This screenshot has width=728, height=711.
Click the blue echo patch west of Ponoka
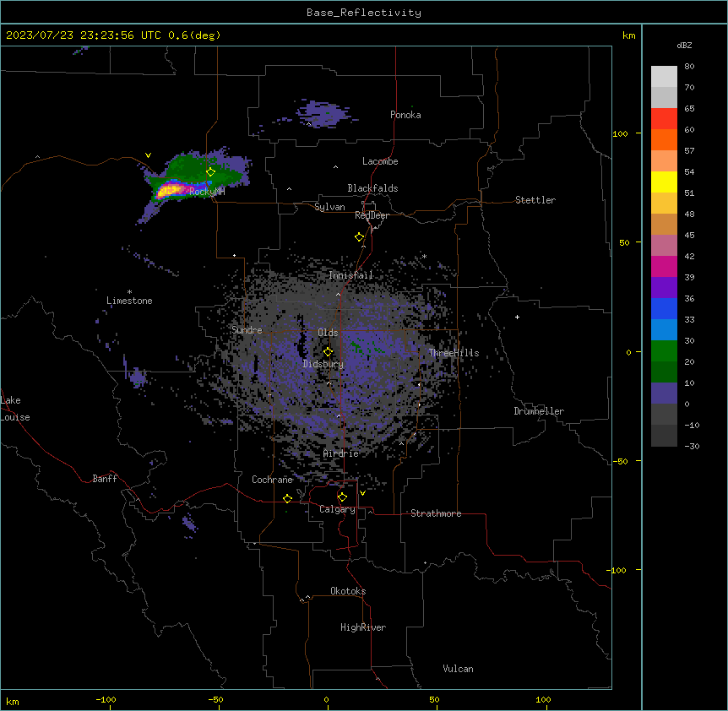[x=323, y=114]
